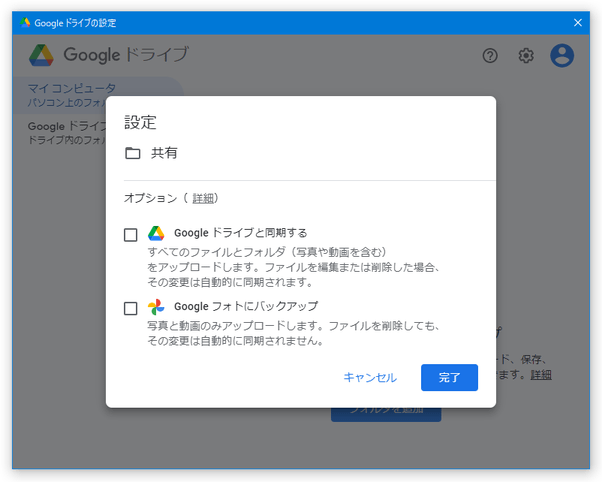Screen dimensions: 602x482
Task: Click the 詳細 link in background window
Action: tap(541, 374)
